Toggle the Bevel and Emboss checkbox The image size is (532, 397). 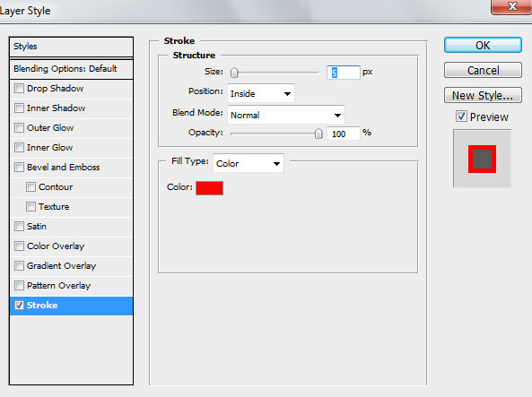[x=20, y=168]
